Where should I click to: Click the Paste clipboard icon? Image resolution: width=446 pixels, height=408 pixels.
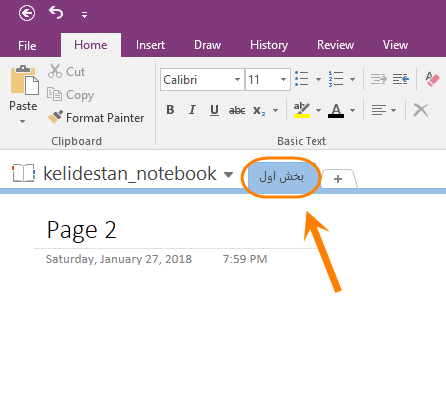[24, 80]
